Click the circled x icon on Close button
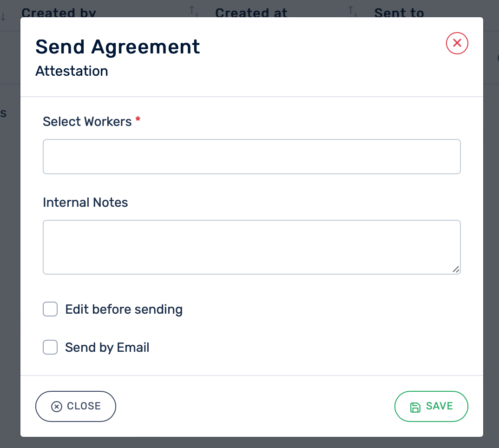The width and height of the screenshot is (499, 448). pyautogui.click(x=56, y=407)
